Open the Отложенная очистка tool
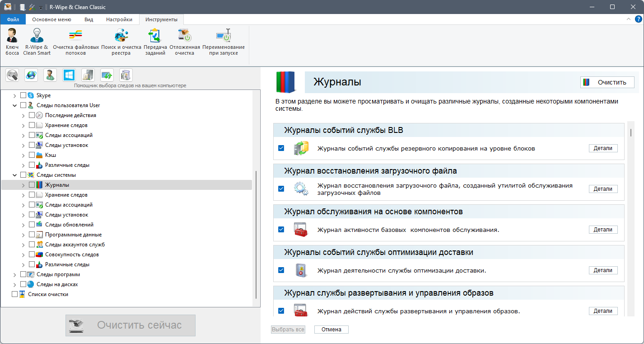 (x=184, y=41)
